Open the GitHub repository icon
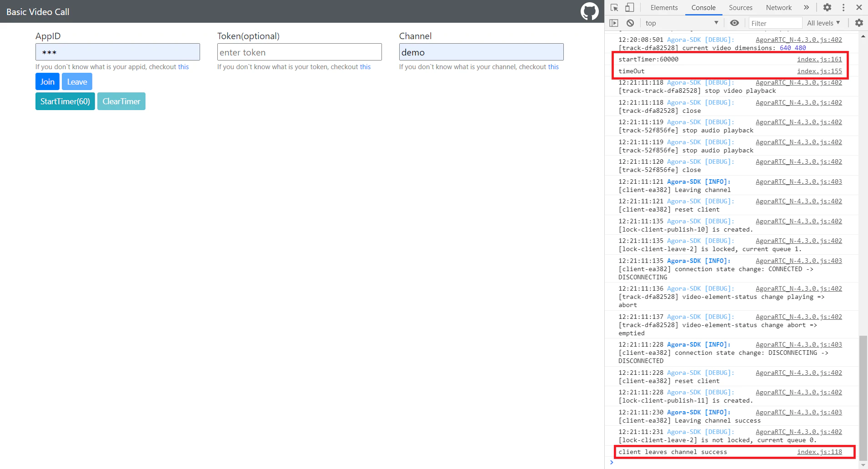The width and height of the screenshot is (868, 469). pyautogui.click(x=589, y=11)
